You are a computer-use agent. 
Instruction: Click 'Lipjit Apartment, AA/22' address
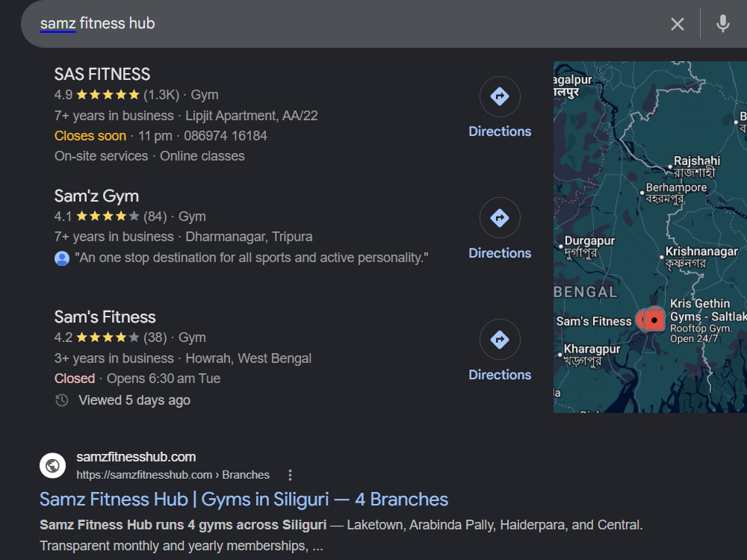(252, 116)
